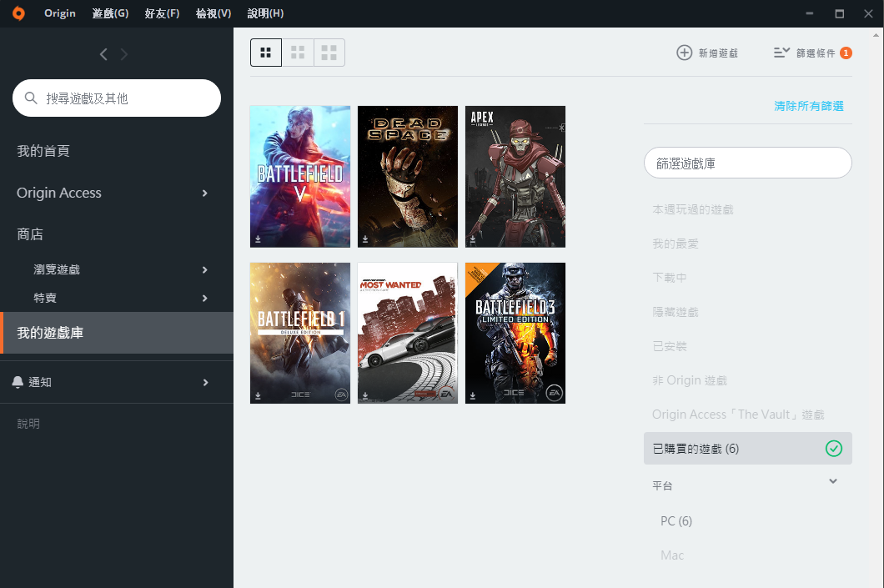Click download icon on Battlefield 1 tile
Screen dimensions: 884x588
pos(258,396)
